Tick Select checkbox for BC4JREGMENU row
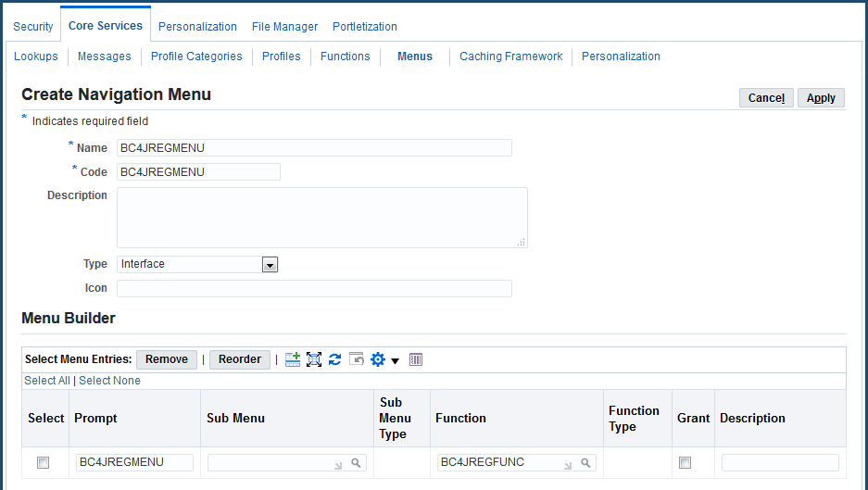Image resolution: width=868 pixels, height=490 pixels. tap(43, 462)
